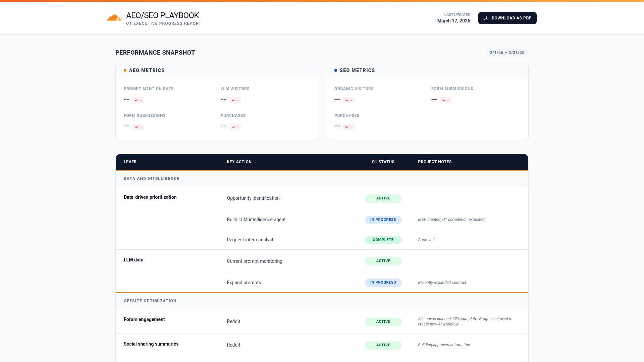Image resolution: width=644 pixels, height=362 pixels.
Task: Click the LEVER column header
Action: (130, 162)
